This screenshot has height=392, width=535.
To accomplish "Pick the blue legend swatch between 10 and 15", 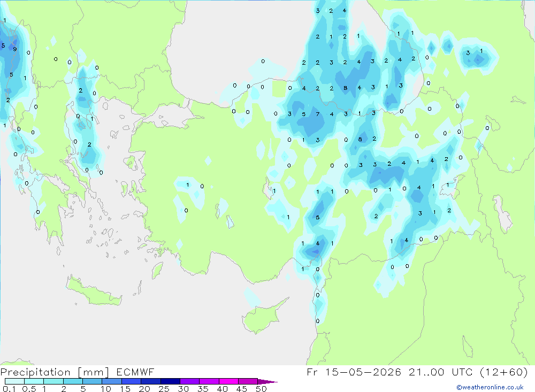I will point(112,381).
